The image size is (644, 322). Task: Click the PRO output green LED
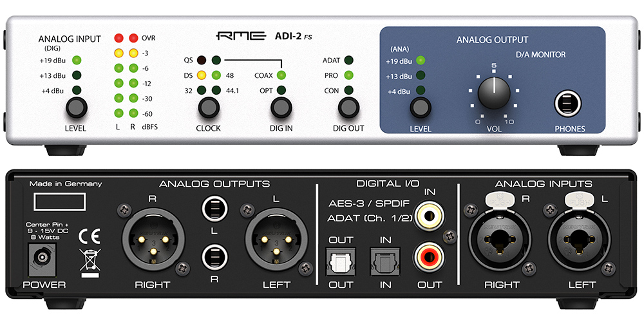(x=348, y=75)
